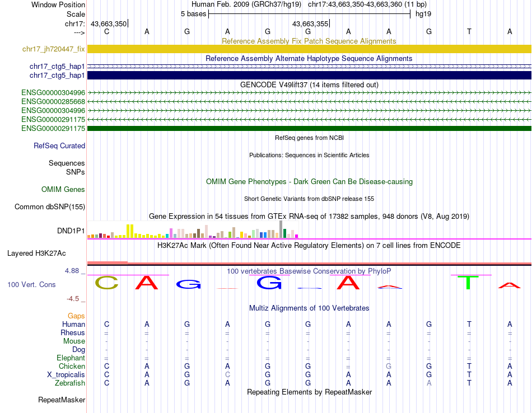The image size is (532, 413).
Task: Select the Scale track label
Action: coord(76,14)
